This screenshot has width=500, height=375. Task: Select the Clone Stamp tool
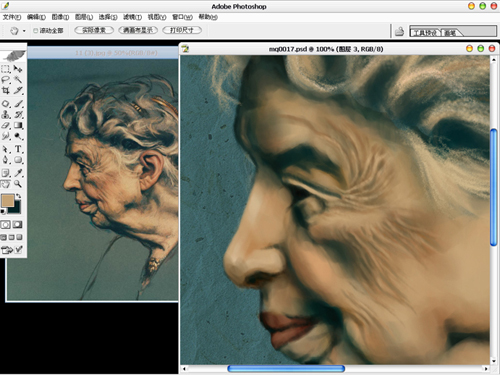pos(6,115)
